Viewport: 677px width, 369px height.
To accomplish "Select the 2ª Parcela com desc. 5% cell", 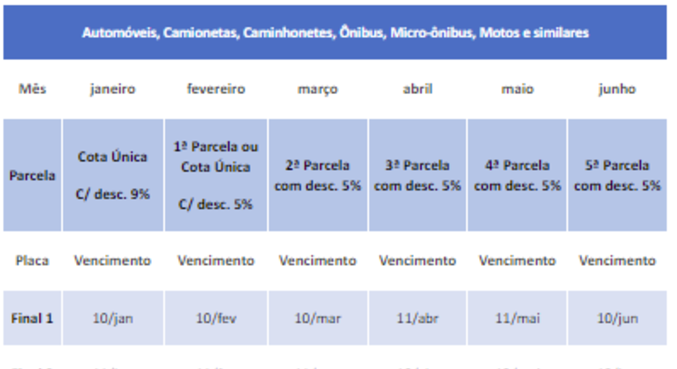I will point(318,175).
